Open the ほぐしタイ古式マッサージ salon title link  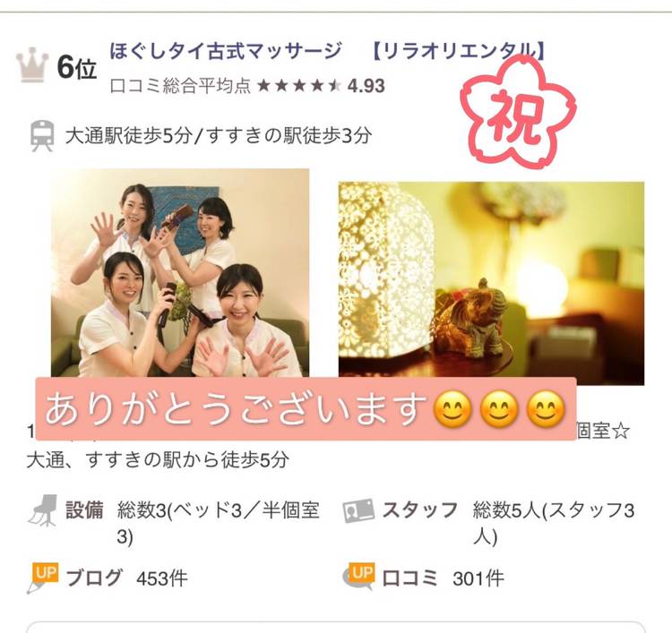[x=226, y=51]
